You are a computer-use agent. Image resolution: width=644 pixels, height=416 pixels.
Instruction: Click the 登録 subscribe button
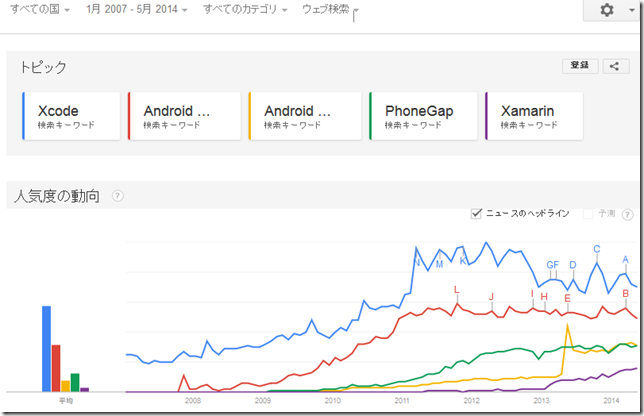(580, 65)
